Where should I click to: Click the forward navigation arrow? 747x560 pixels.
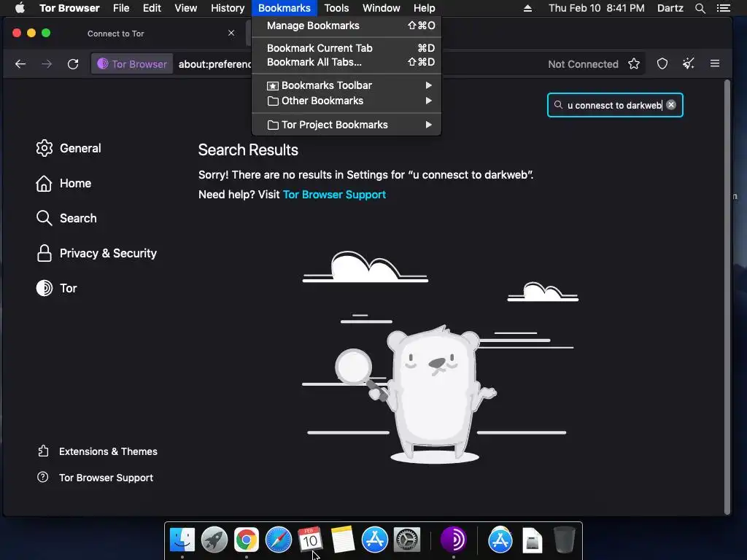[47, 64]
